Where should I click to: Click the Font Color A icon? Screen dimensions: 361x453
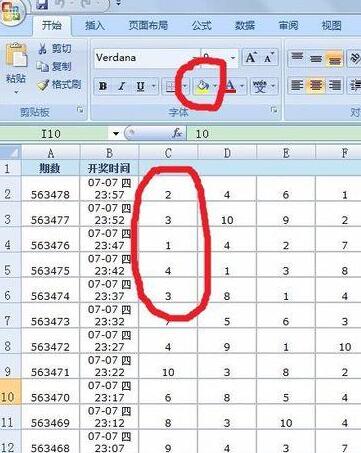coord(230,86)
